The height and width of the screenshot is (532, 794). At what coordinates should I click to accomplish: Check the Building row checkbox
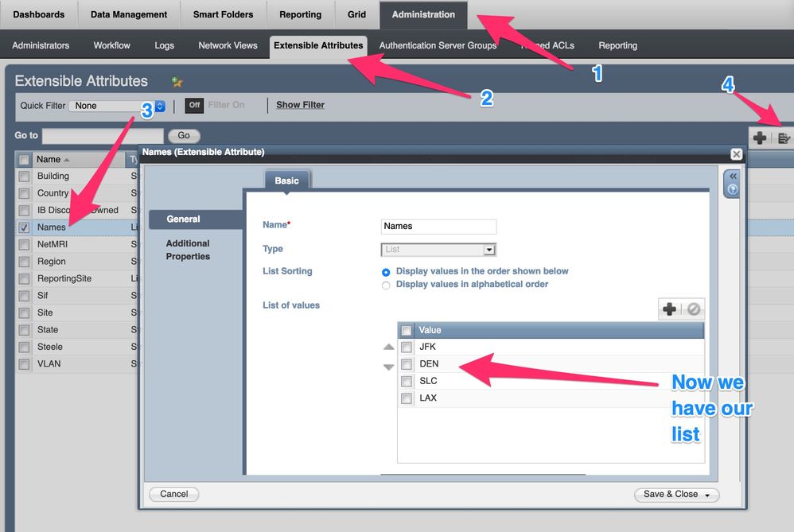[24, 177]
